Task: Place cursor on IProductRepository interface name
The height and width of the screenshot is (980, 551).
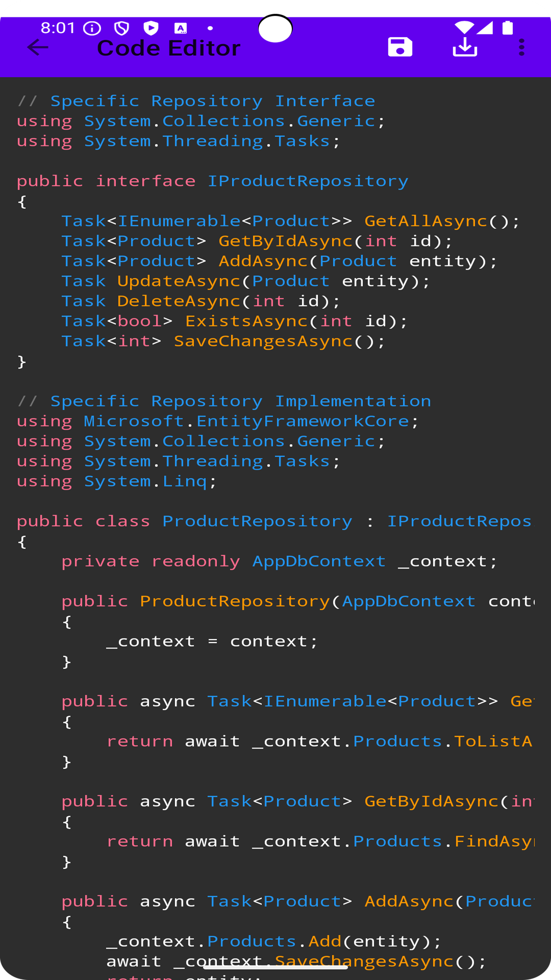Action: (308, 181)
